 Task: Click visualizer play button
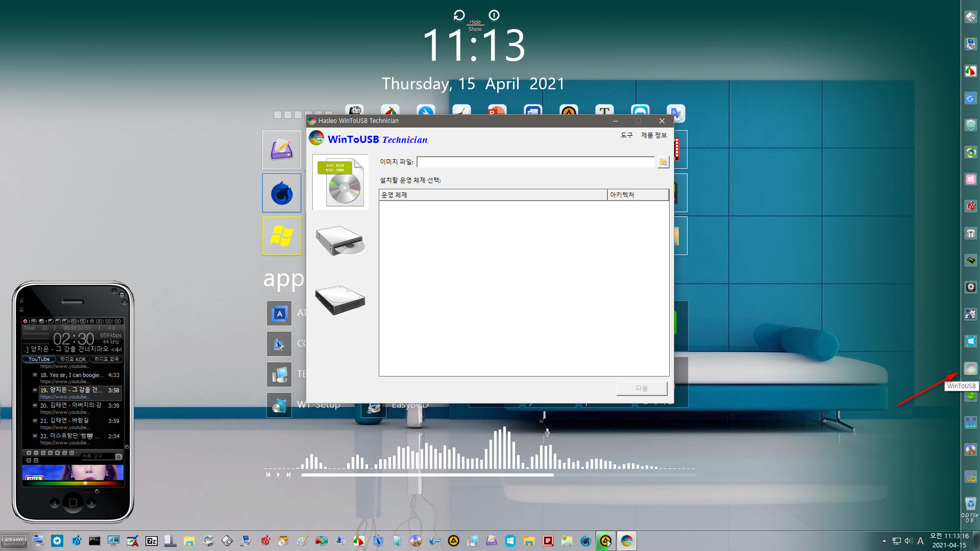click(x=278, y=475)
